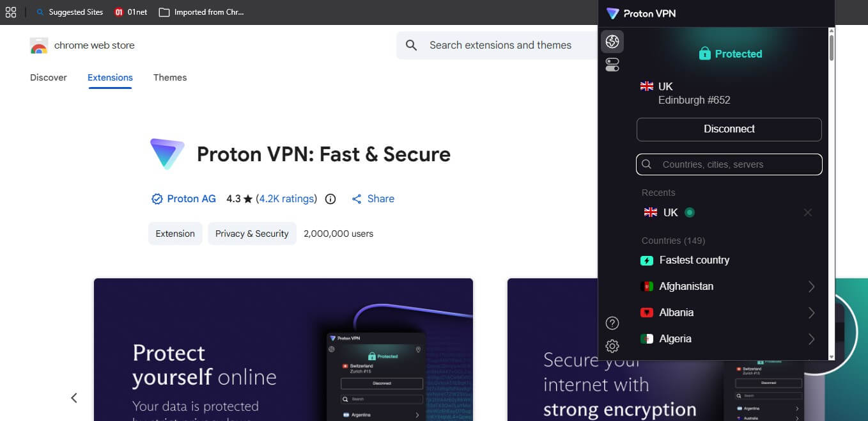Click the Proton VPN popup vertical scrollbar
The image size is (868, 421).
point(831,49)
